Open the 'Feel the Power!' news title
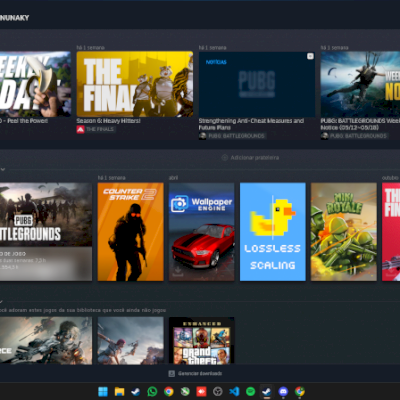Viewport: 400px width, 400px height. point(24,121)
